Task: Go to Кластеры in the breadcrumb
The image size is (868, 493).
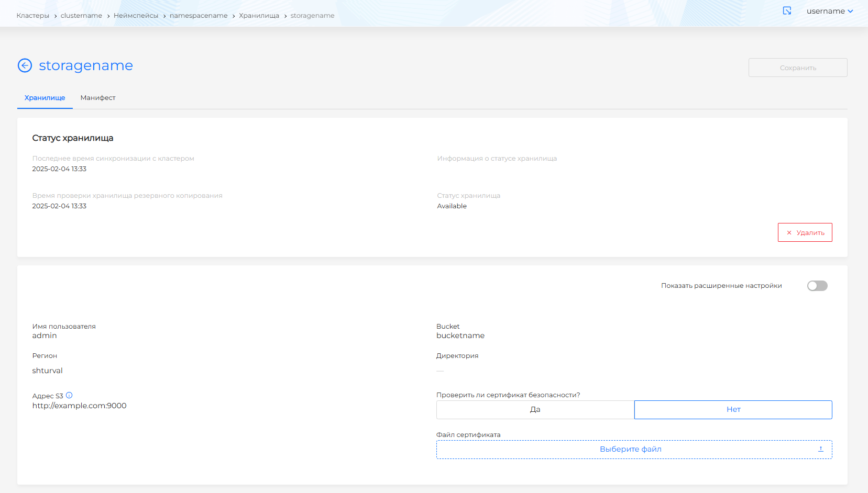Action: tap(32, 16)
